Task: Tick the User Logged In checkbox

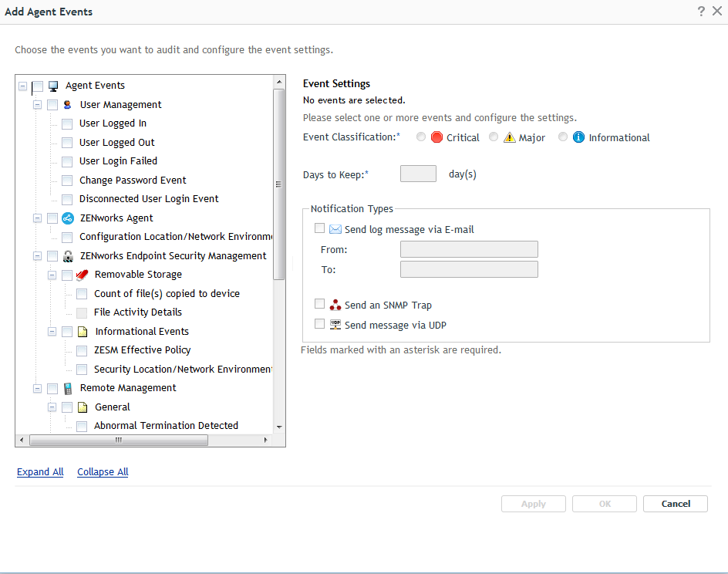Action: (67, 123)
